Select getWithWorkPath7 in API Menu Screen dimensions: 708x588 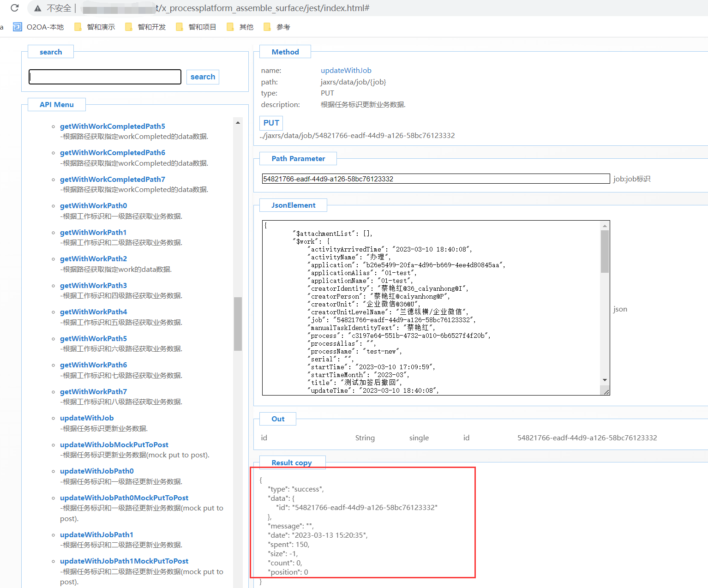point(93,391)
